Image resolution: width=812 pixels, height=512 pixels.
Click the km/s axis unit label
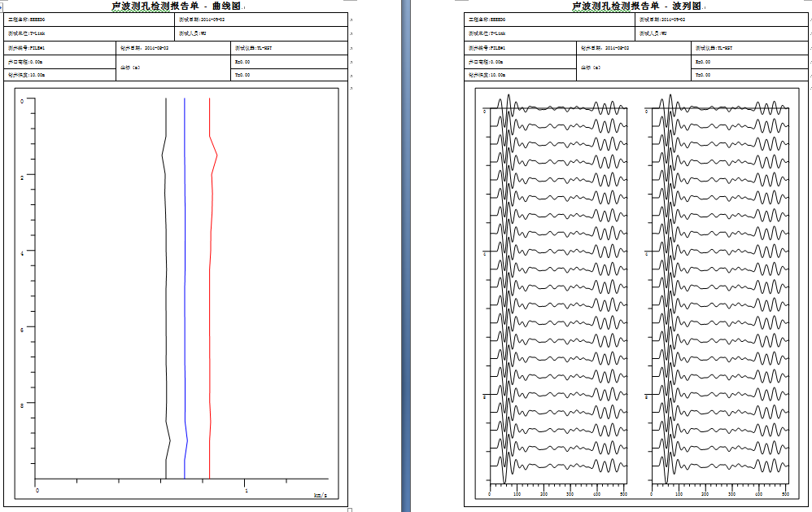[320, 495]
